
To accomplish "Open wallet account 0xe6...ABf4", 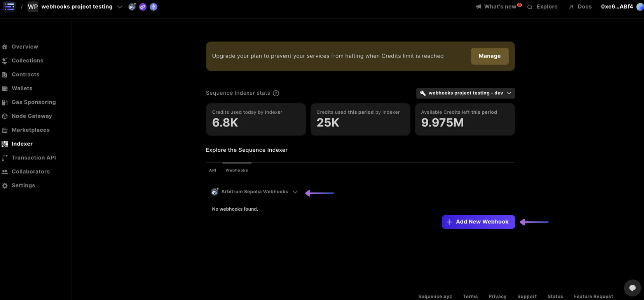I will (x=617, y=7).
